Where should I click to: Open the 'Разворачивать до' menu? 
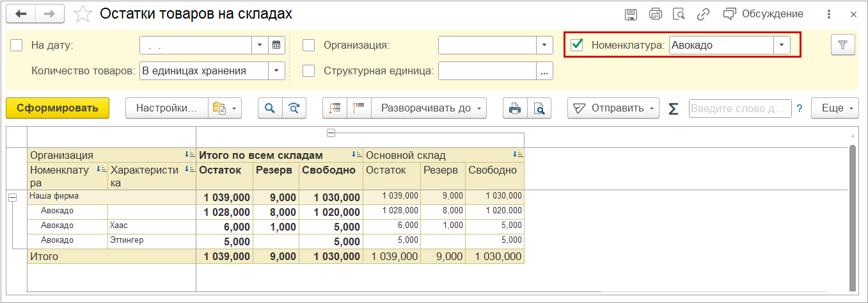pos(432,108)
